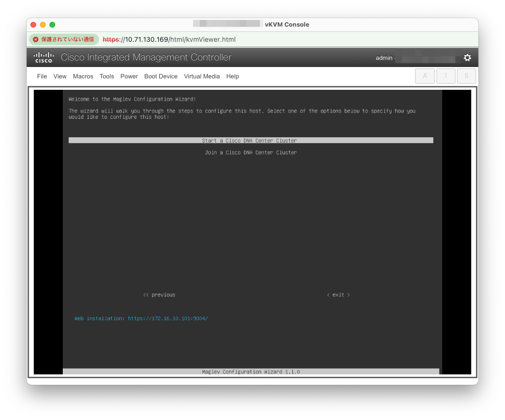Click the admin user label
The image size is (505, 420).
[384, 58]
